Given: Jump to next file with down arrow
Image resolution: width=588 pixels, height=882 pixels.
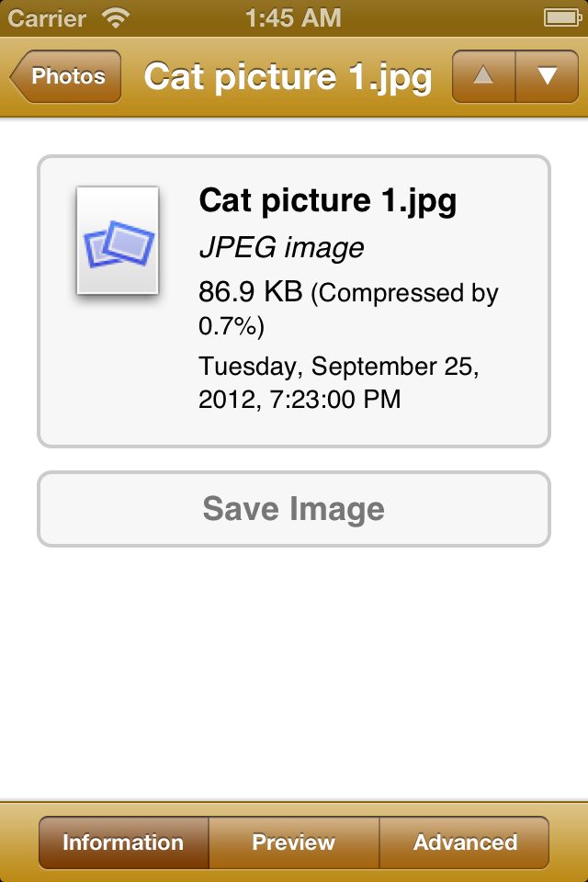Looking at the screenshot, I should point(547,76).
